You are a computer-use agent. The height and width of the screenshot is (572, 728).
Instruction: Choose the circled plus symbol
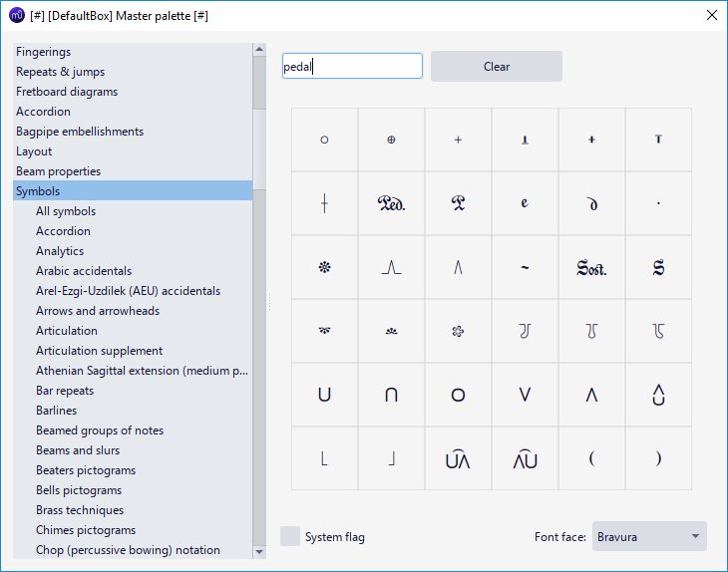point(391,140)
